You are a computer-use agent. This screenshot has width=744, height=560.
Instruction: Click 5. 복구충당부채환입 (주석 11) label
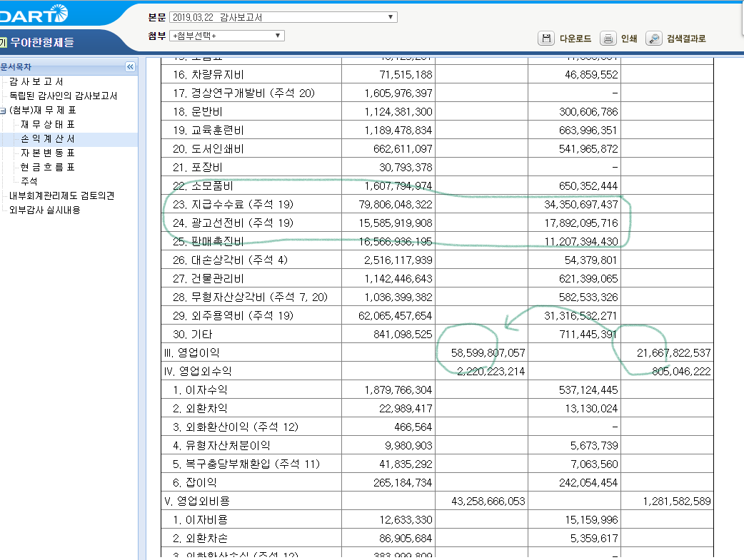point(246,464)
